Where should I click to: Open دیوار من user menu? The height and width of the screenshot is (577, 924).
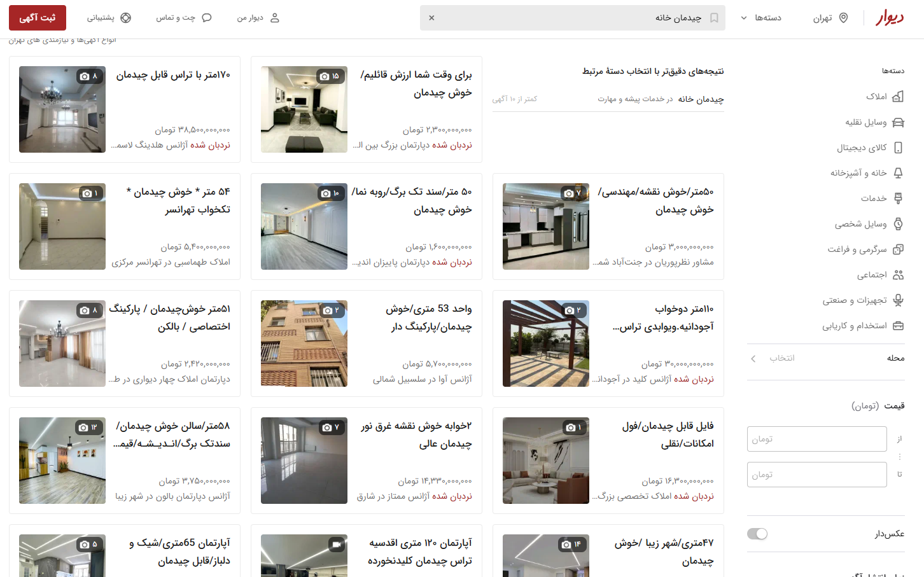[x=258, y=18]
